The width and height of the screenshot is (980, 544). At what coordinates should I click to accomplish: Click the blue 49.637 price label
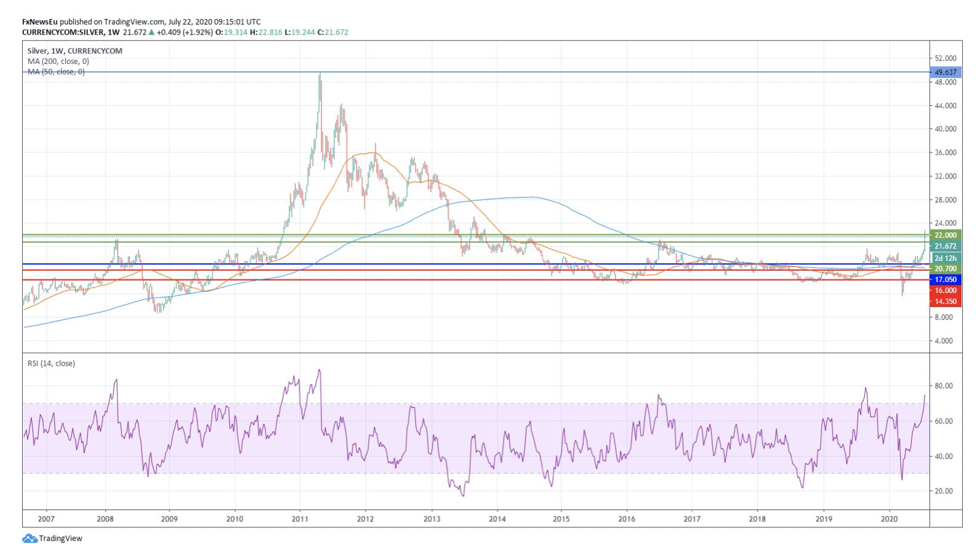coord(945,72)
